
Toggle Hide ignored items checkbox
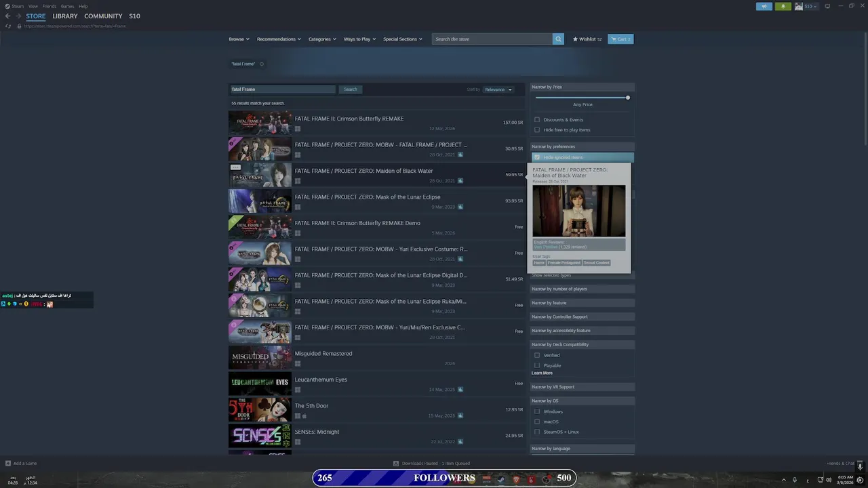coord(537,157)
